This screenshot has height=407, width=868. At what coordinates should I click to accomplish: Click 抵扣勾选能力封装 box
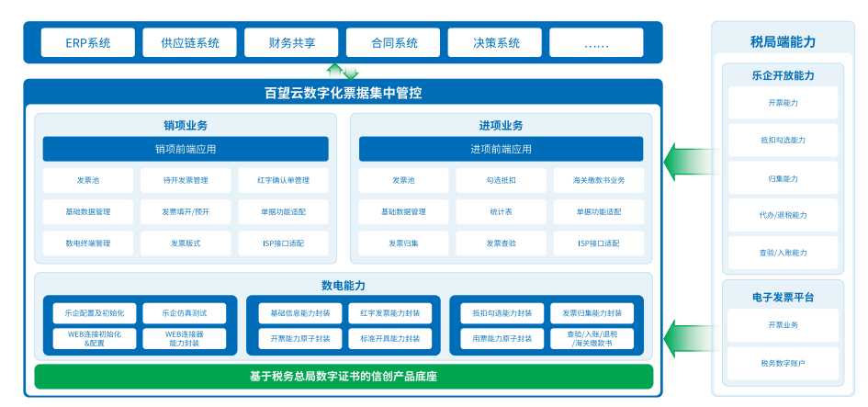pyautogui.click(x=502, y=312)
